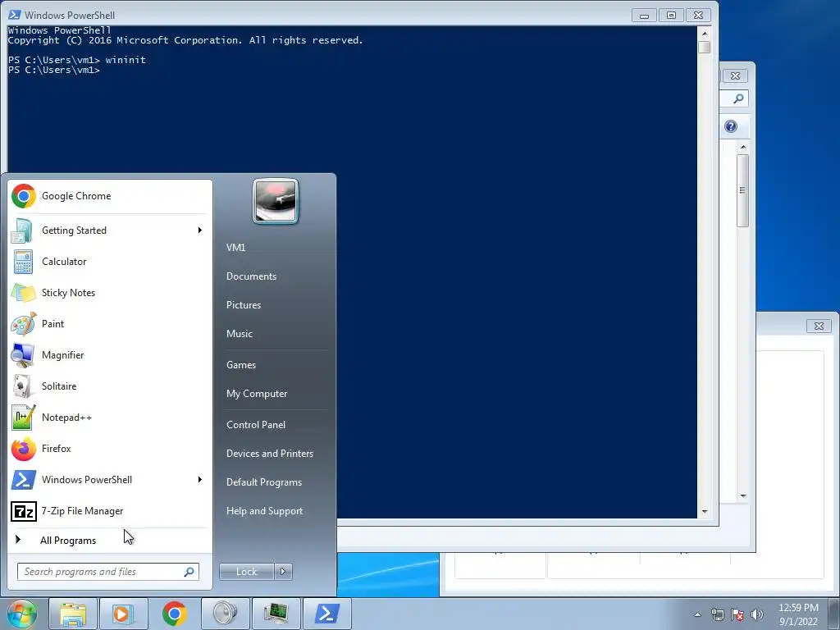
Task: Maximize the PowerShell window
Action: (671, 15)
